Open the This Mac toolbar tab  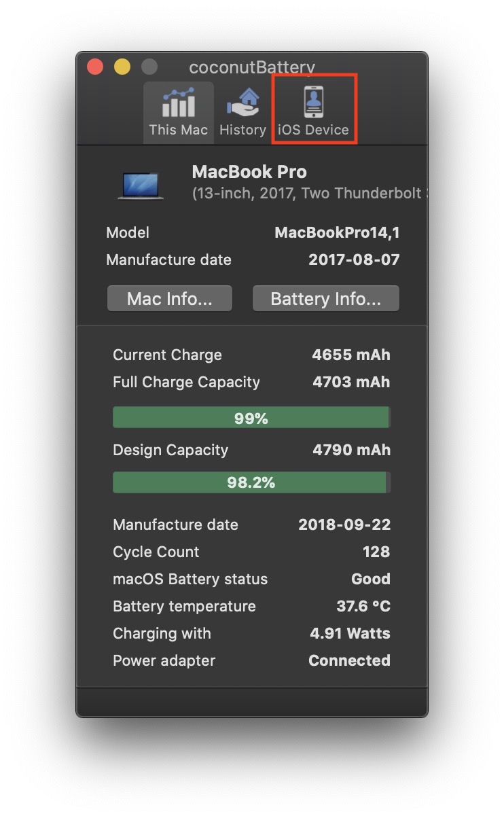178,112
